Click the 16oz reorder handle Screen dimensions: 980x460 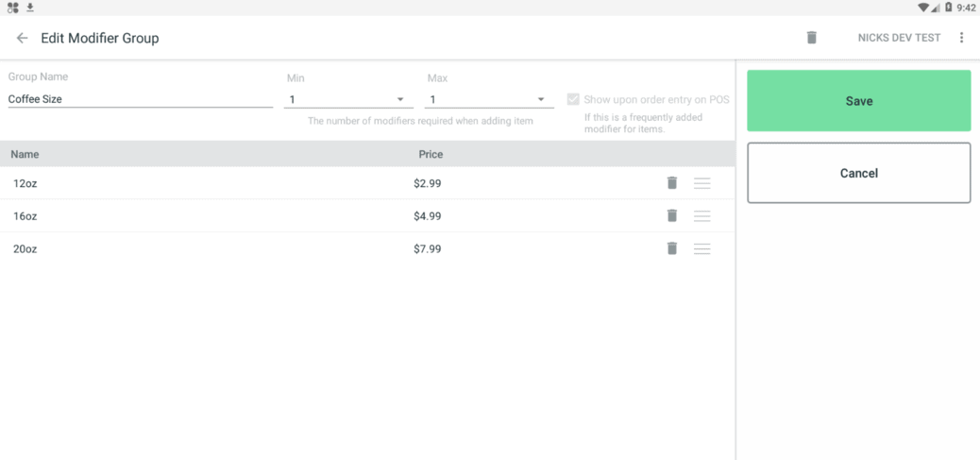[701, 216]
